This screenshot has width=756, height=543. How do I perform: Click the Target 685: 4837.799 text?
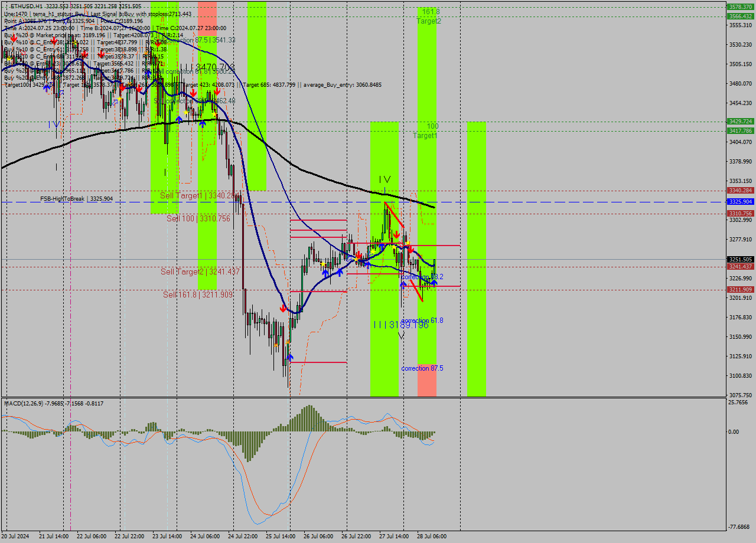[269, 85]
